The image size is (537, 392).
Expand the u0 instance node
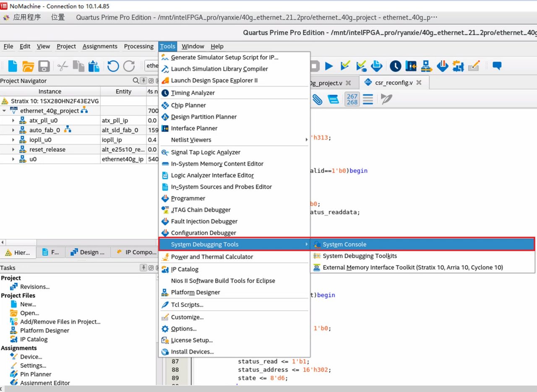pos(13,159)
